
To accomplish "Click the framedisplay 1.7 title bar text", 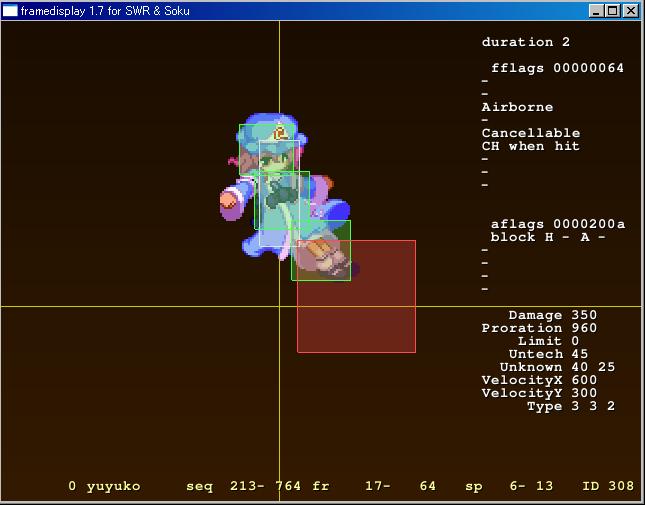I will (105, 10).
